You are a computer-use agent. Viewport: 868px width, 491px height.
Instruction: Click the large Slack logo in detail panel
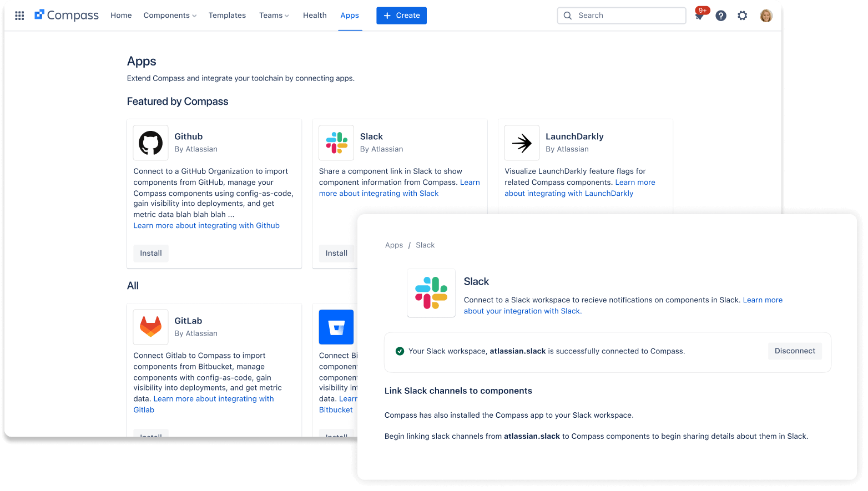(431, 293)
